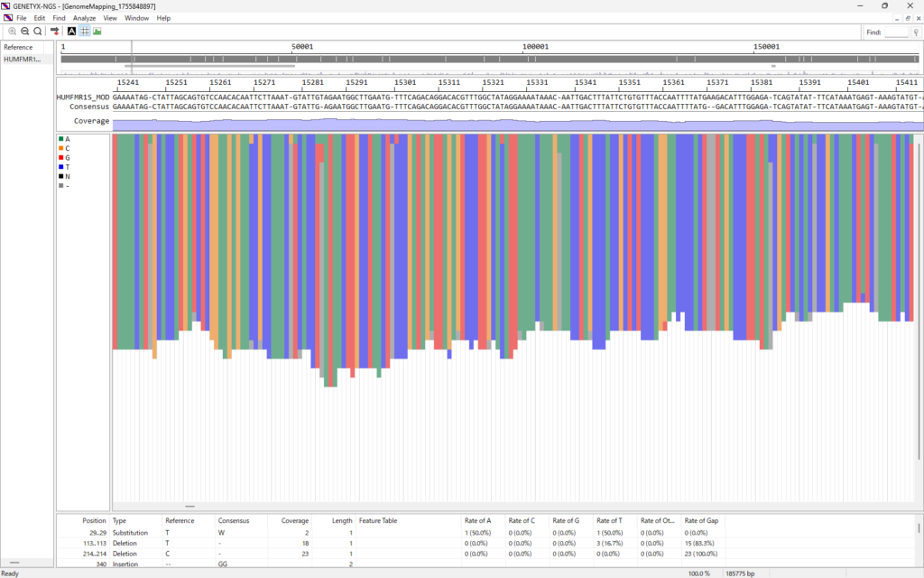Click the reset zoom magnifier icon
The image size is (924, 578).
coord(38,31)
